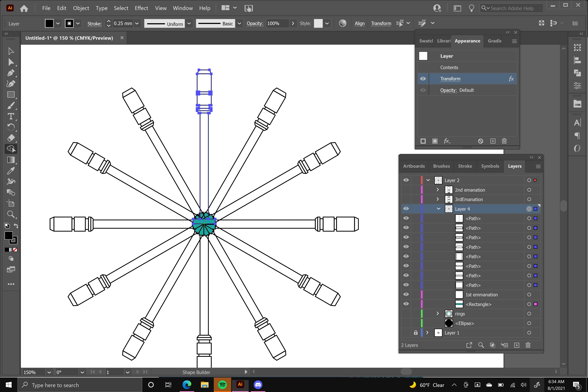Activate the Type tool
The image size is (588, 392).
pyautogui.click(x=11, y=116)
